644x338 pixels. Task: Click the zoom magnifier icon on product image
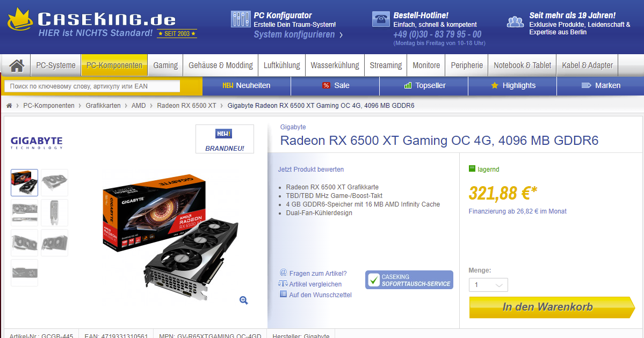tap(244, 300)
